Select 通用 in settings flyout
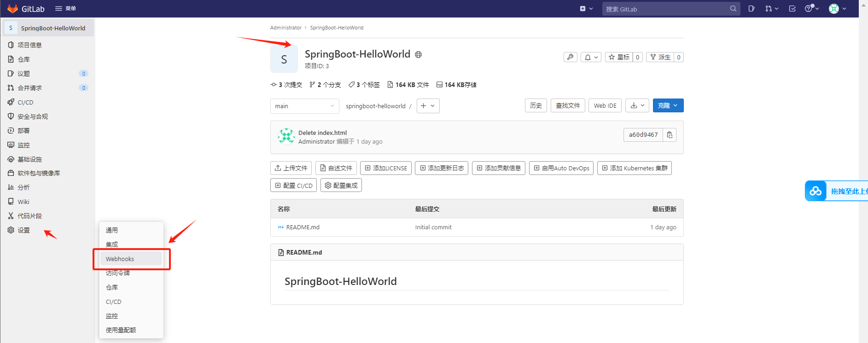This screenshot has width=868, height=343. pyautogui.click(x=131, y=230)
